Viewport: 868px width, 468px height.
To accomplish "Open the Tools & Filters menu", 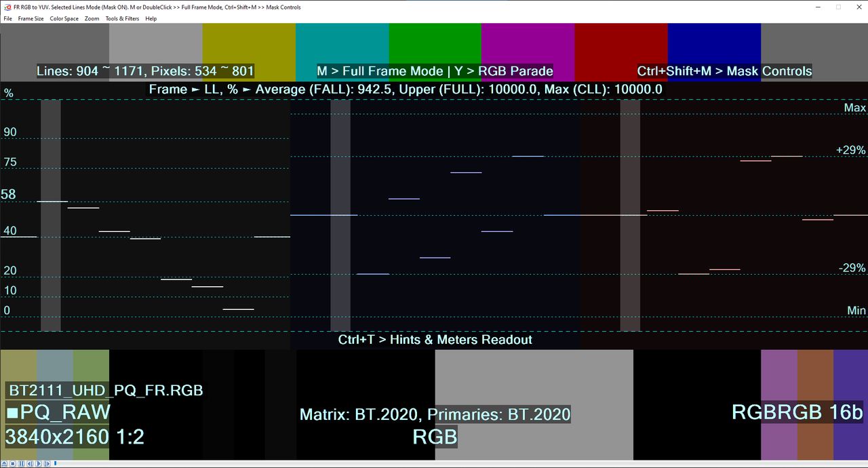I will [122, 18].
